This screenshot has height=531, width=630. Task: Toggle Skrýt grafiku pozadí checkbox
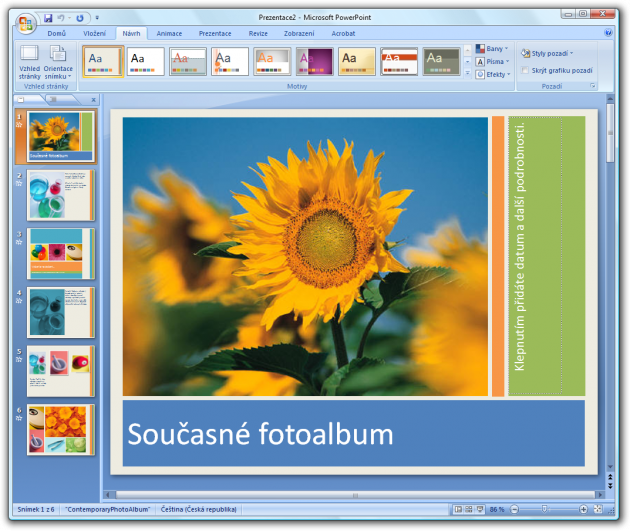525,71
